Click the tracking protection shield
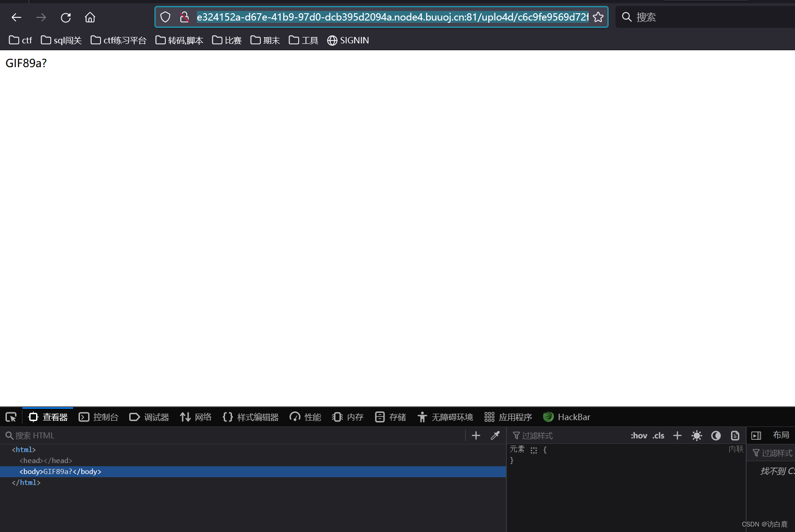 coord(165,16)
